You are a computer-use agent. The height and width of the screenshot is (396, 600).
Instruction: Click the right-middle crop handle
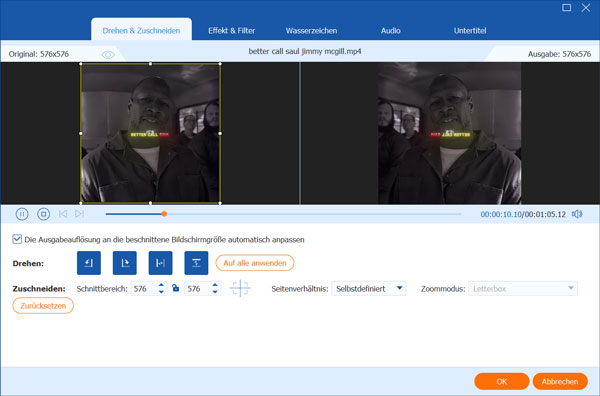[x=220, y=134]
